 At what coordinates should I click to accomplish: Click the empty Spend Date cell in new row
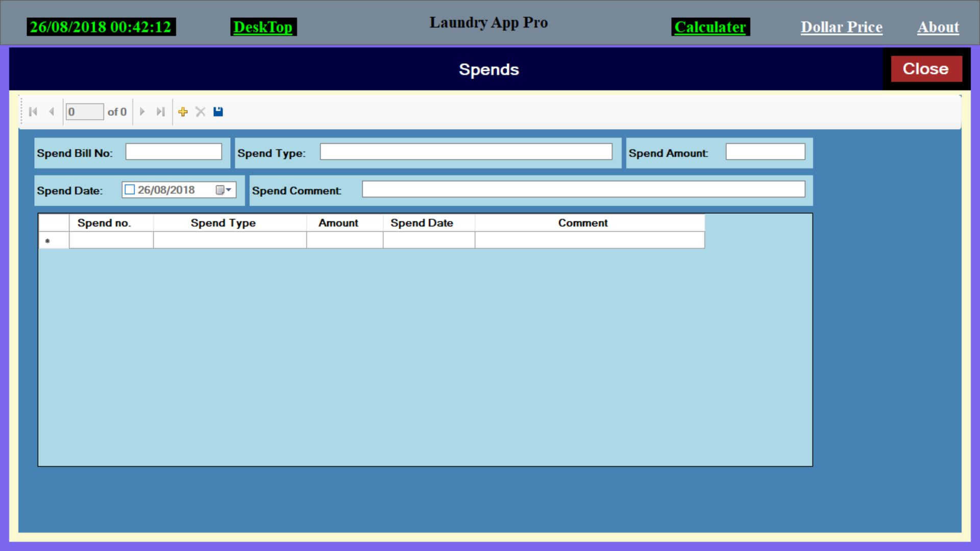point(429,240)
